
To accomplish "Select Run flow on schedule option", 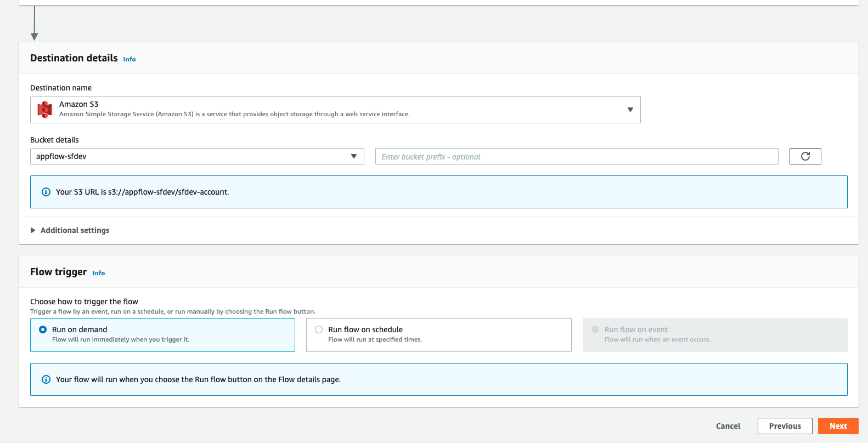I will [x=438, y=335].
